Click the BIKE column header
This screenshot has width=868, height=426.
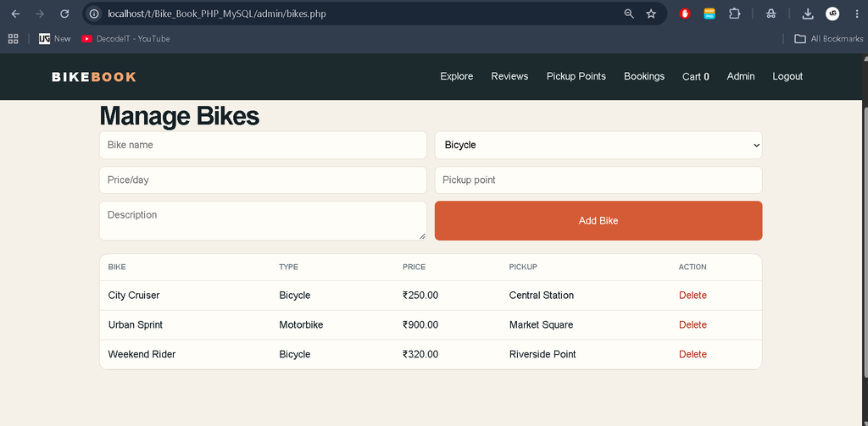pyautogui.click(x=117, y=268)
